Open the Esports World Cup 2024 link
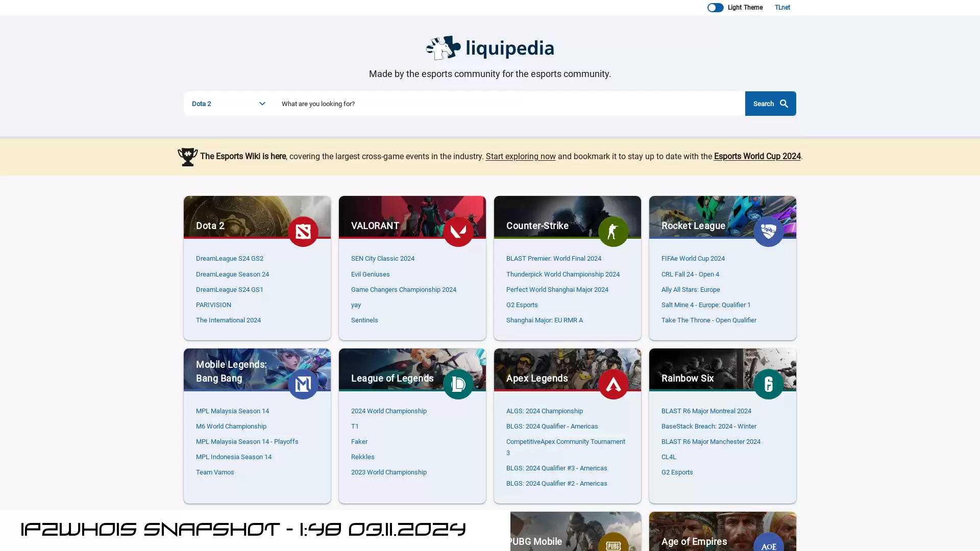Image resolution: width=980 pixels, height=551 pixels. pos(757,157)
